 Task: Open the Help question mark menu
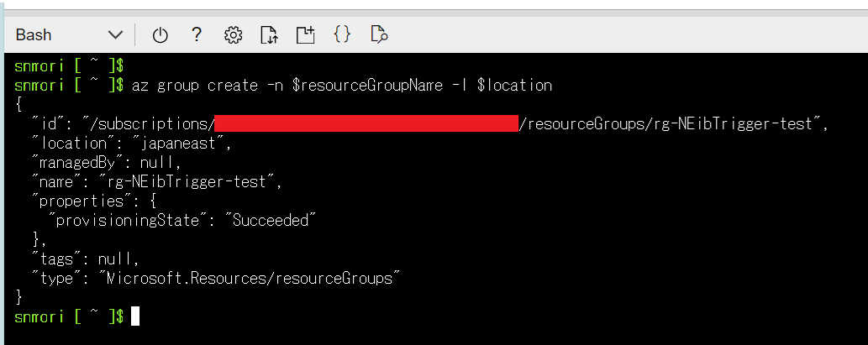pos(197,34)
